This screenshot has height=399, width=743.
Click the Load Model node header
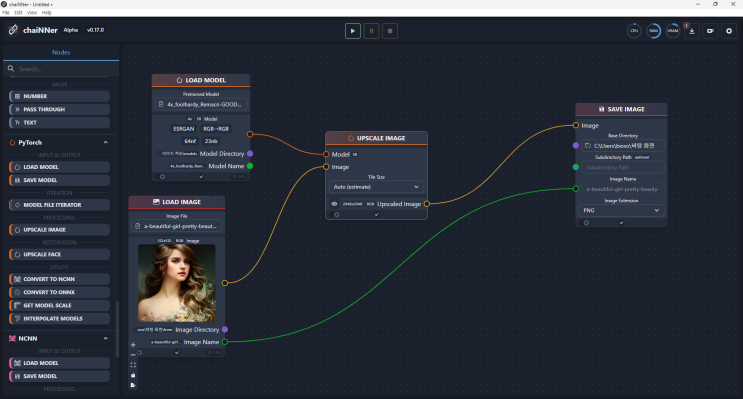click(x=201, y=80)
